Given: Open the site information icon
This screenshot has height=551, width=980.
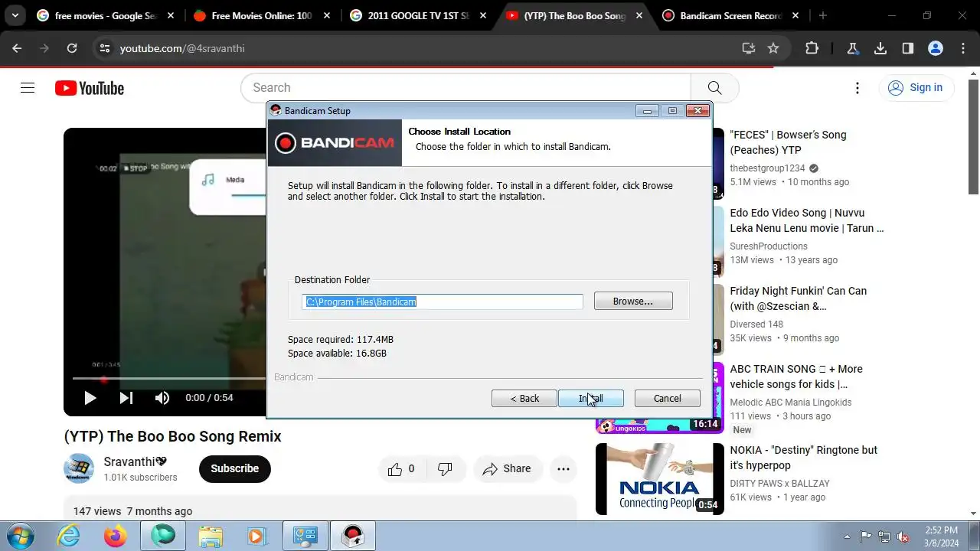Looking at the screenshot, I should point(105,48).
